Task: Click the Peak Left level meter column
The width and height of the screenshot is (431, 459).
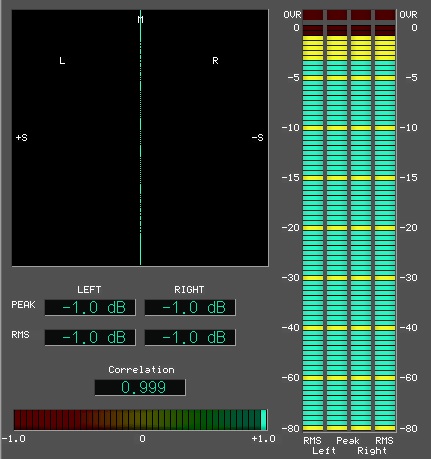Action: (337, 228)
